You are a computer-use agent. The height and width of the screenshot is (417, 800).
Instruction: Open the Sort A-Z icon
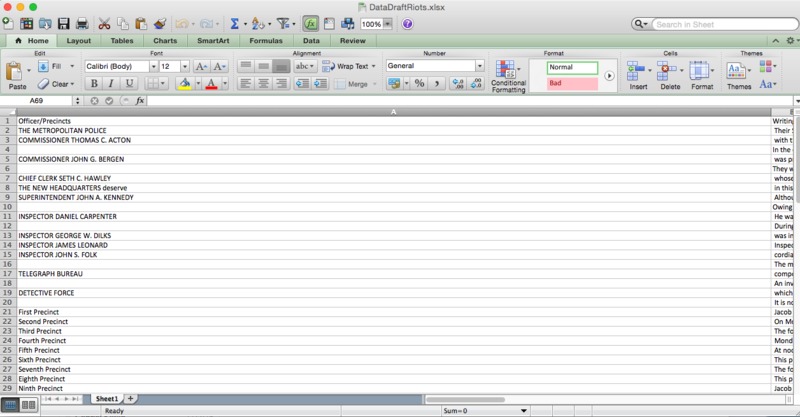[x=258, y=23]
